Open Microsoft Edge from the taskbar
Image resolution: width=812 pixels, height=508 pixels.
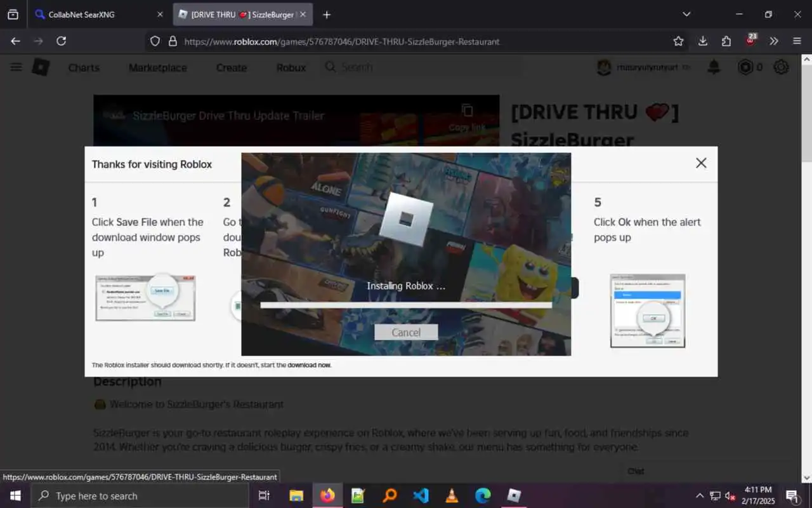tap(483, 496)
